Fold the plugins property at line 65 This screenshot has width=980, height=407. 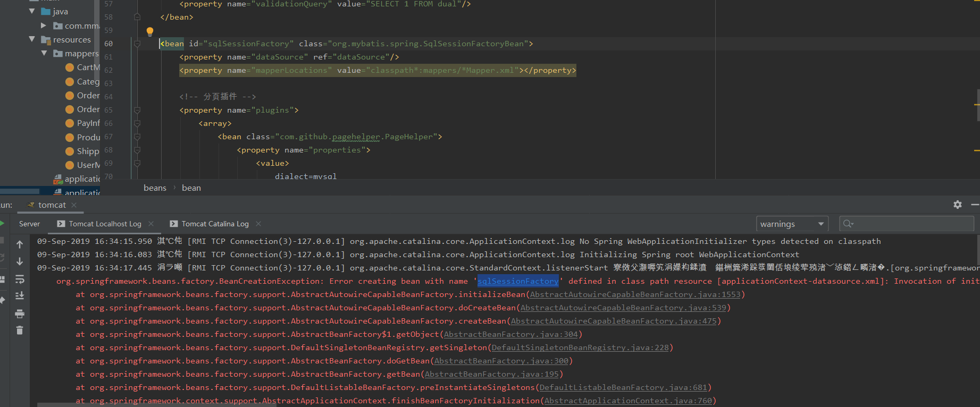coord(137,110)
